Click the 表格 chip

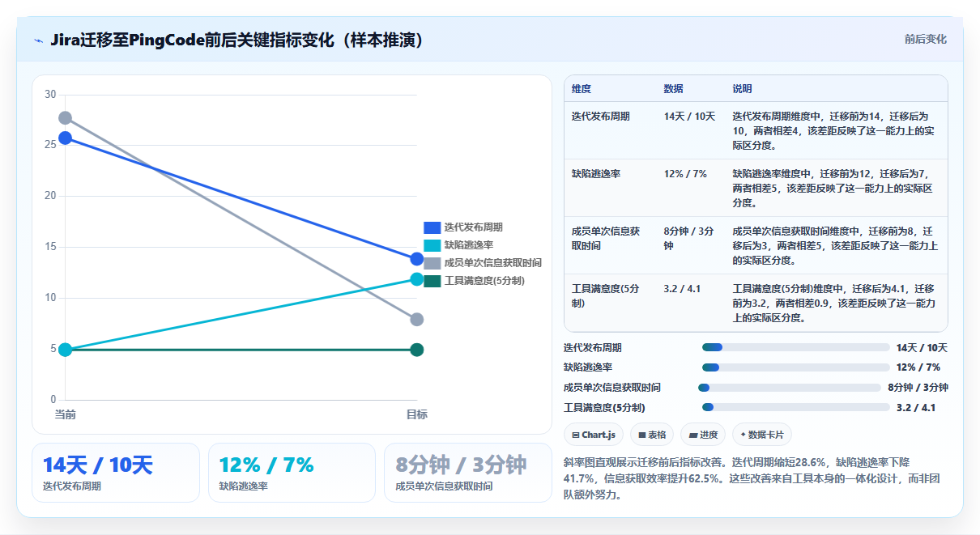click(x=652, y=435)
